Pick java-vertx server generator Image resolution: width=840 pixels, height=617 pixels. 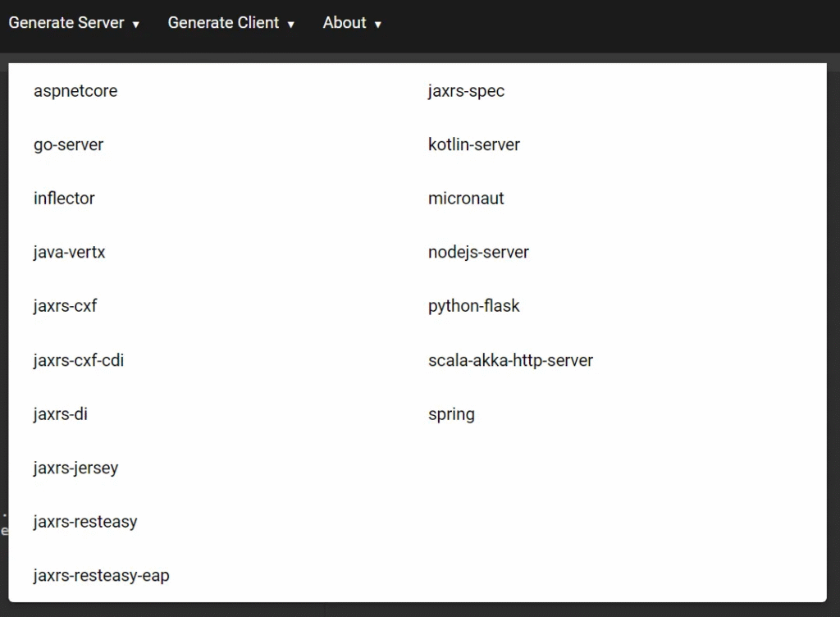(69, 252)
